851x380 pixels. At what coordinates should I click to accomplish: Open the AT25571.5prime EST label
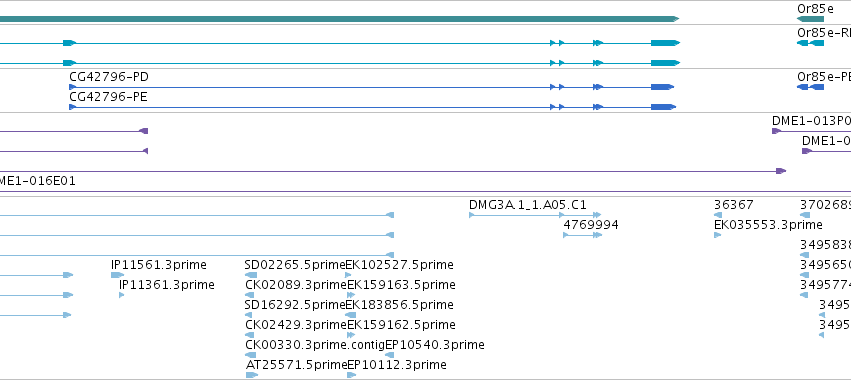click(296, 365)
